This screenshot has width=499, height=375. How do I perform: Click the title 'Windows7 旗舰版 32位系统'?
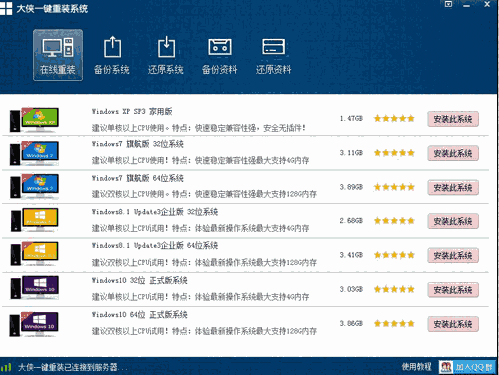click(x=138, y=144)
